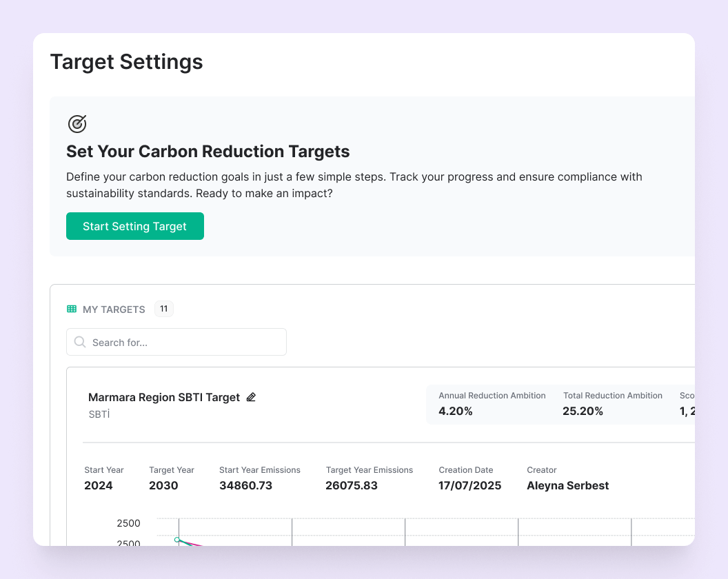This screenshot has height=579, width=728.
Task: Click the targets count badge showing 11
Action: click(x=163, y=309)
